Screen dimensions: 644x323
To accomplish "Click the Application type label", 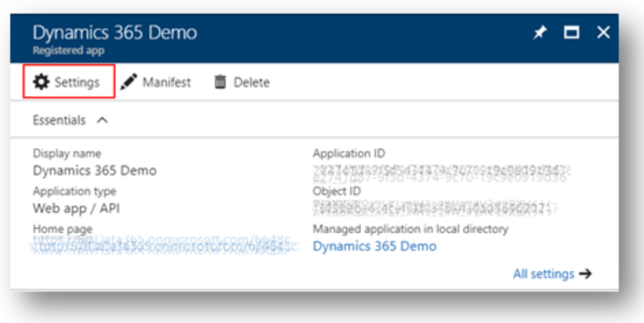I will click(x=74, y=191).
